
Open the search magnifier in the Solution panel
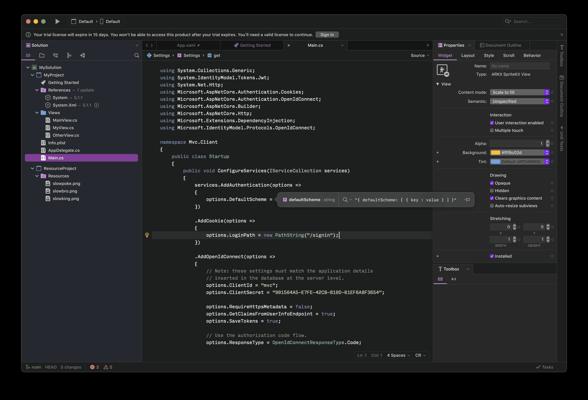pyautogui.click(x=136, y=55)
